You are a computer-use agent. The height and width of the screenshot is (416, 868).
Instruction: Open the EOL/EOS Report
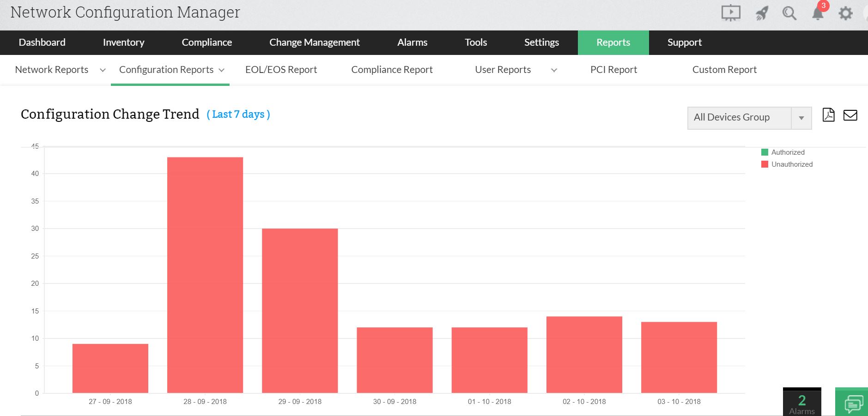281,70
